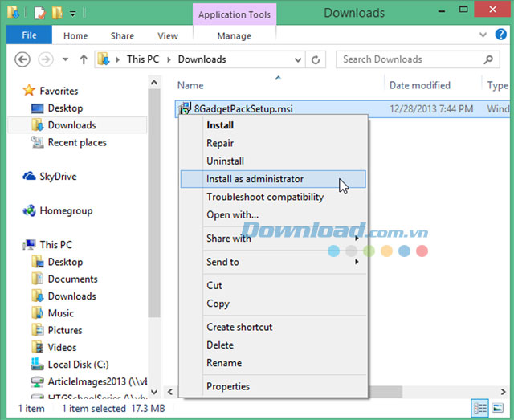Open SkyDrive in navigation pane
The height and width of the screenshot is (420, 514).
coord(57,177)
